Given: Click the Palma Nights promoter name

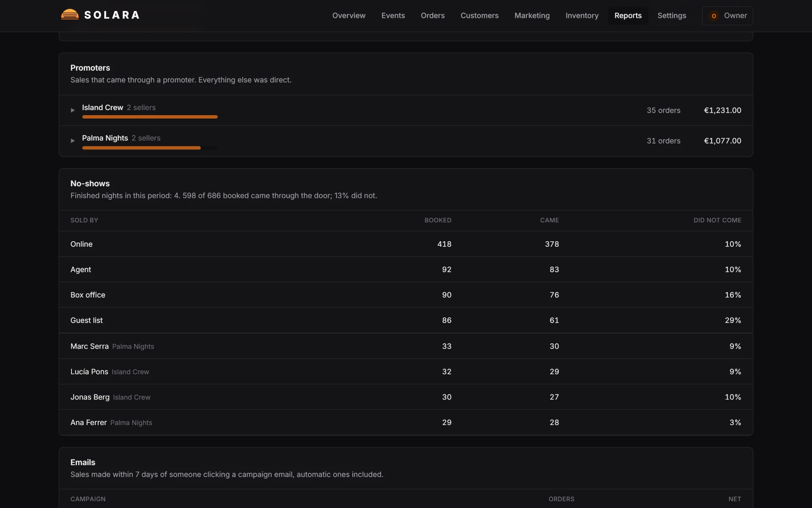Looking at the screenshot, I should tap(105, 138).
